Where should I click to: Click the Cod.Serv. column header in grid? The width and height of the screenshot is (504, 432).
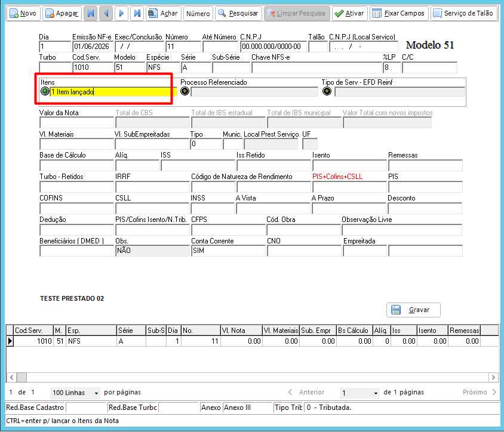(x=33, y=331)
